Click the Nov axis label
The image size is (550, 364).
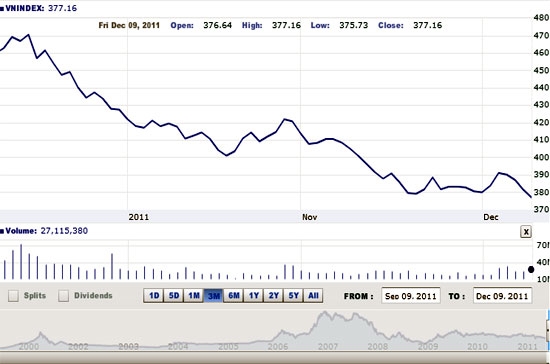[x=310, y=217]
